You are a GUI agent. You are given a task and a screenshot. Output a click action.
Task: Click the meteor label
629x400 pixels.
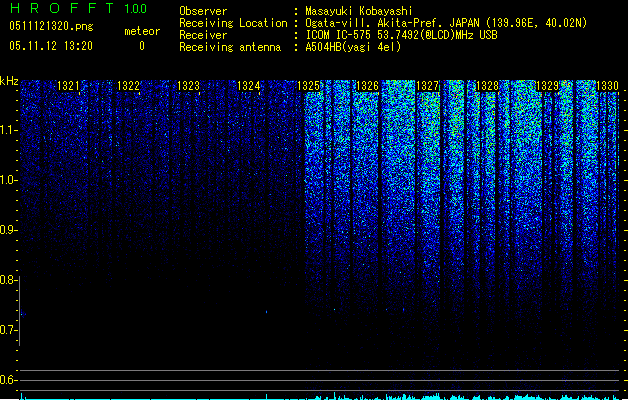[x=142, y=31]
